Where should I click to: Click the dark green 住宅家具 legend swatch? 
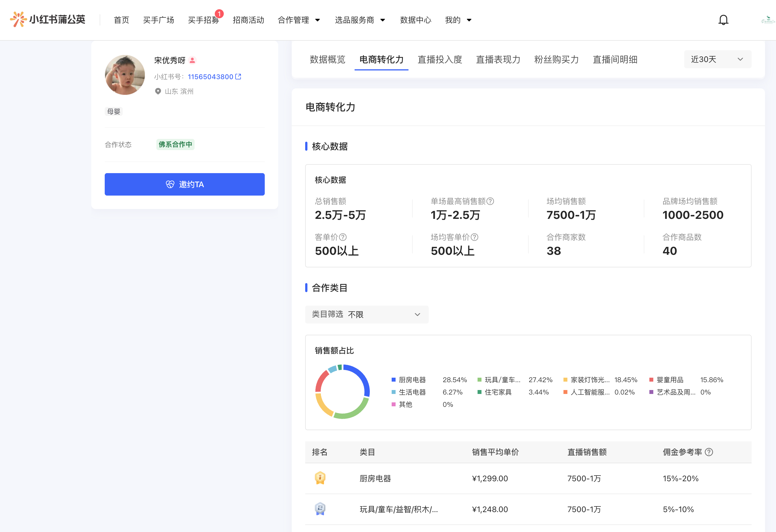[479, 392]
